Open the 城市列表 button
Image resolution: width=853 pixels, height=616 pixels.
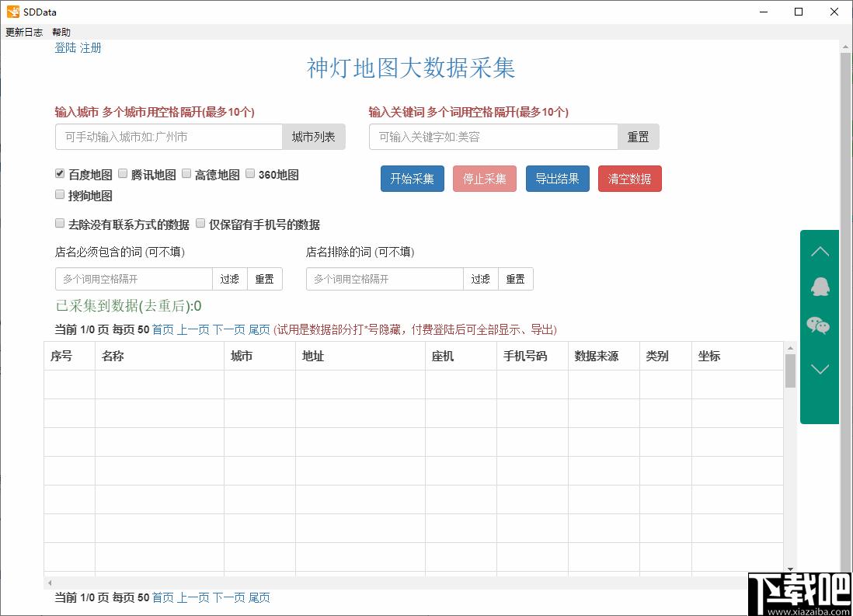coord(313,137)
